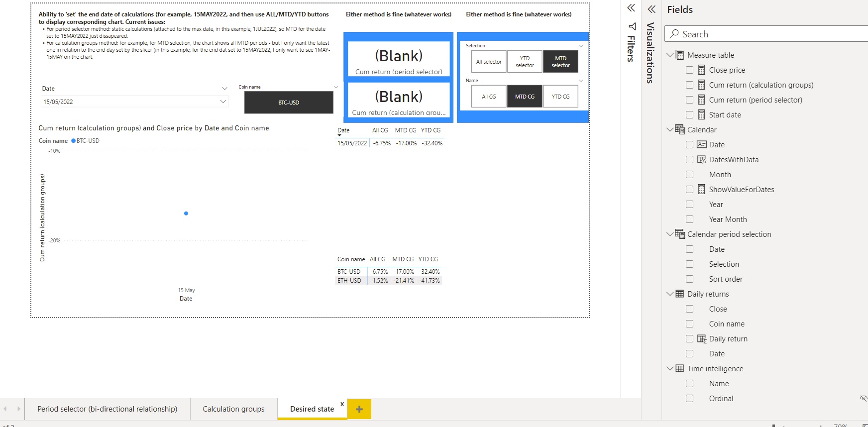Expand the Visualizations pane chevron
The width and height of the screenshot is (868, 427).
point(651,9)
